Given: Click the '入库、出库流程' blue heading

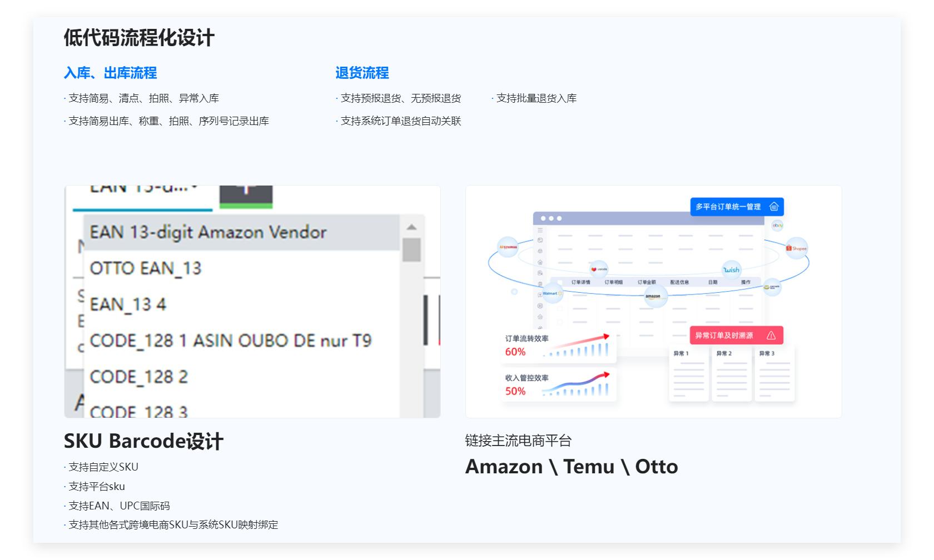Looking at the screenshot, I should point(111,73).
